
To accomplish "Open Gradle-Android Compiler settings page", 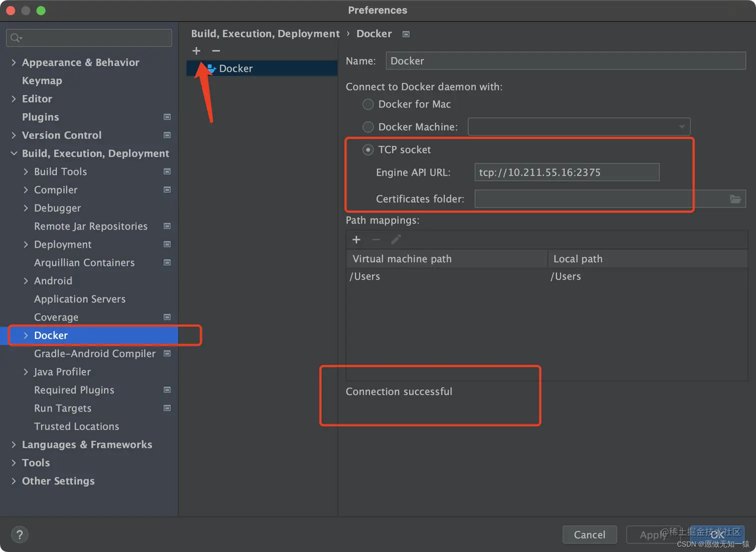I will pyautogui.click(x=95, y=353).
